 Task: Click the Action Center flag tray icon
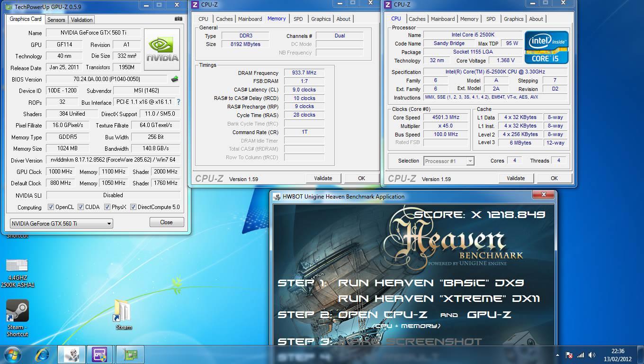tap(570, 355)
